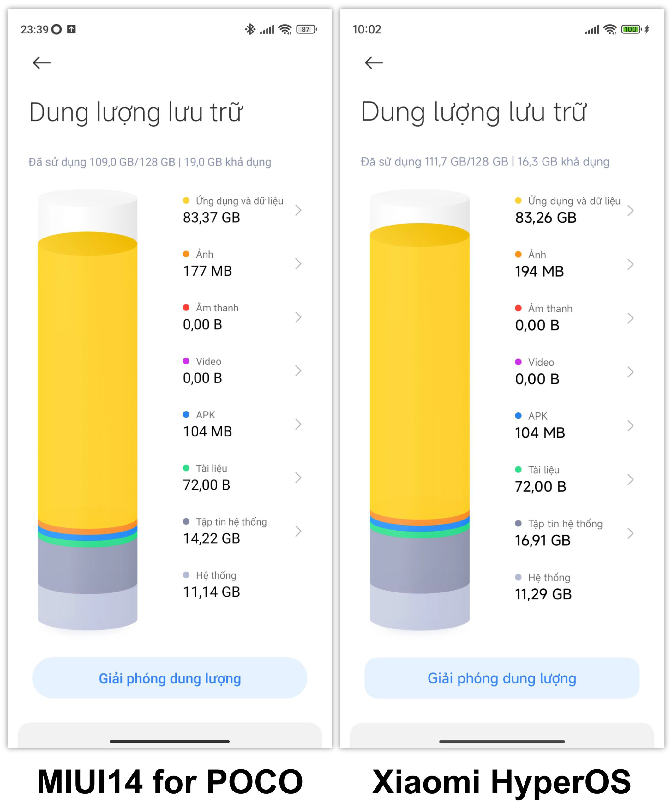Select Âm thanh 0,00 B on the MIUI14 screen

(242, 317)
